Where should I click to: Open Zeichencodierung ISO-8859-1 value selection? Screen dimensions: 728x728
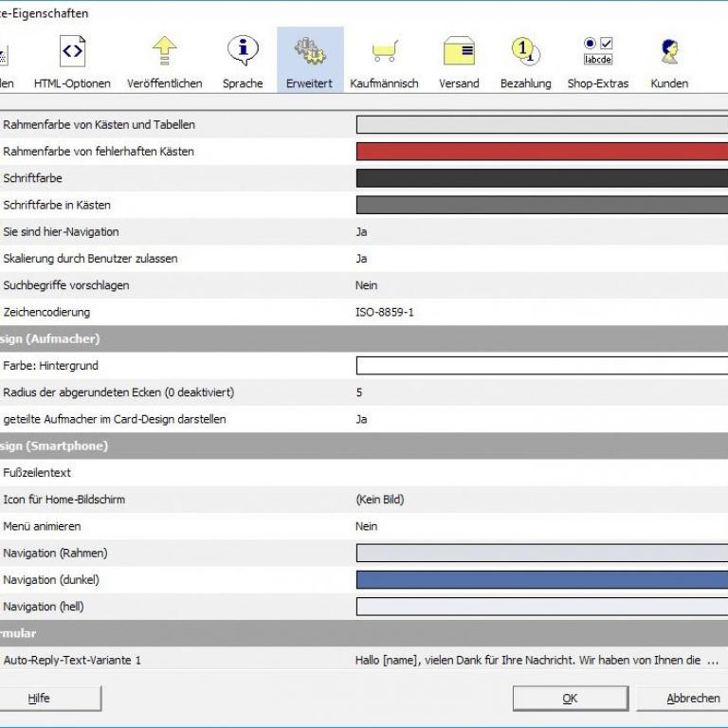384,312
